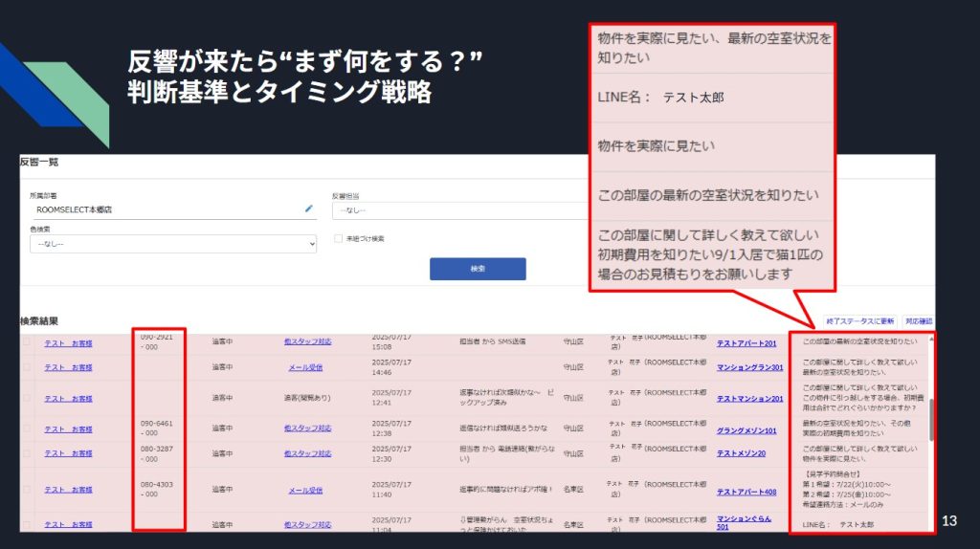Open the テストマンション201 property link
980x549 pixels.
[749, 399]
